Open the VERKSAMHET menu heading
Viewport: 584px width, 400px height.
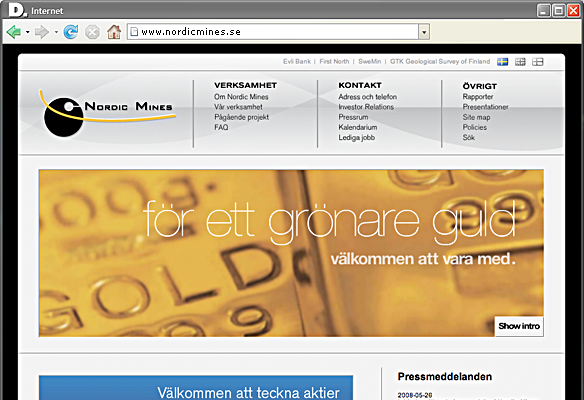(245, 85)
